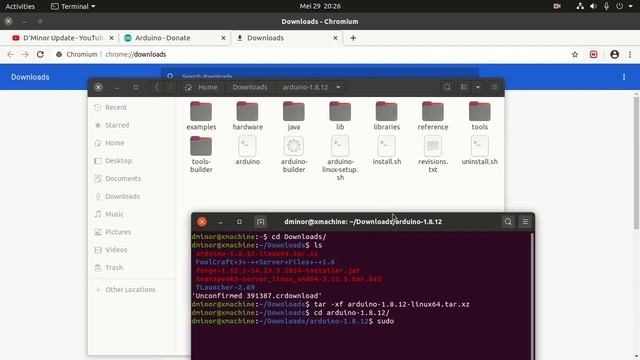The height and width of the screenshot is (360, 640).
Task: Select the uninstall.sh script
Action: click(x=479, y=150)
